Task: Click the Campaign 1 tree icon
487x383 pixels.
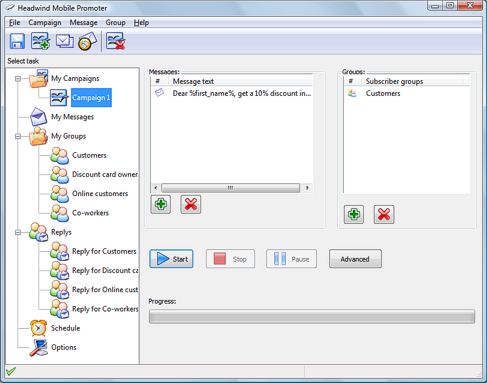Action: point(59,98)
